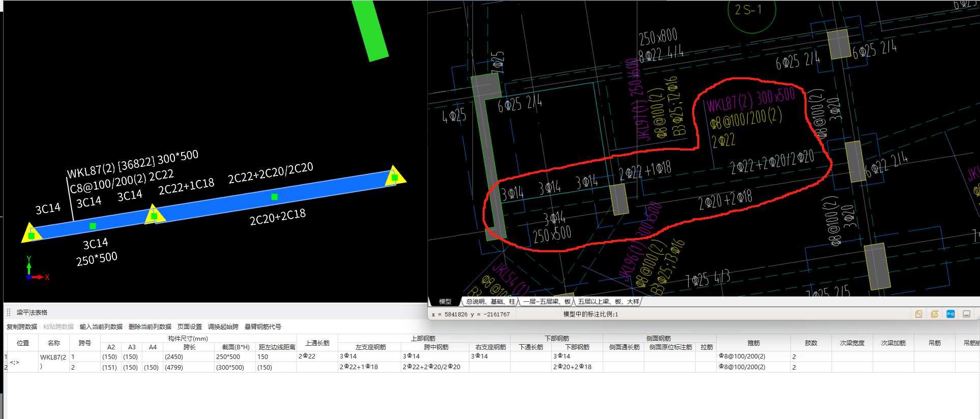
Task: Select row 2 stirrup ⌀8@100/200(2) cell
Action: 754,367
